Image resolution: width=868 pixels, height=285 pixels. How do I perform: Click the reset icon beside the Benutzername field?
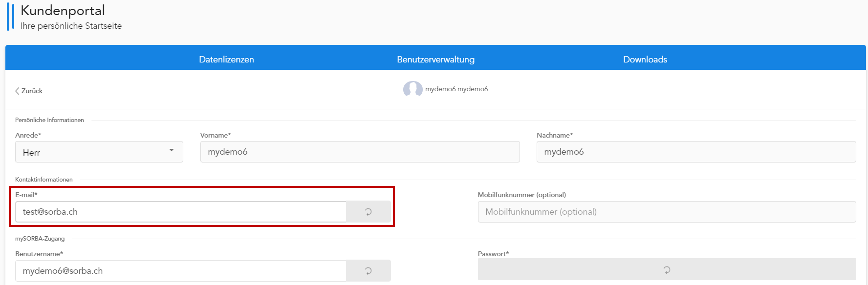coord(369,271)
